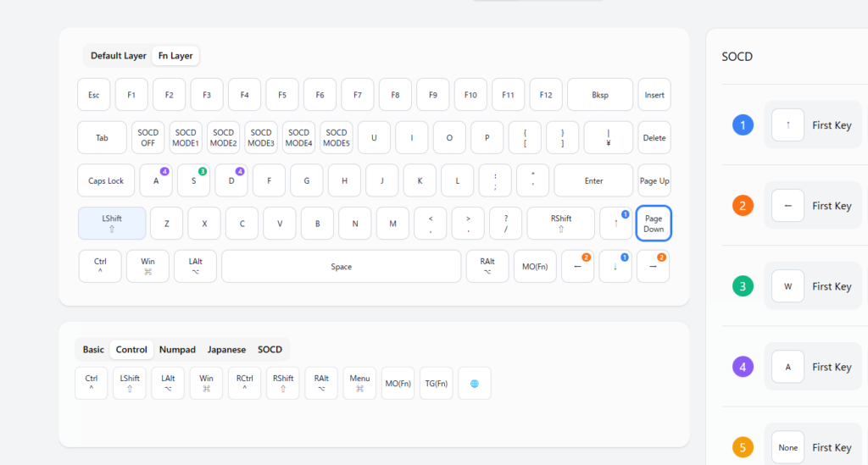Open the Numpad keycode tab
Image resolution: width=868 pixels, height=465 pixels.
(x=177, y=349)
